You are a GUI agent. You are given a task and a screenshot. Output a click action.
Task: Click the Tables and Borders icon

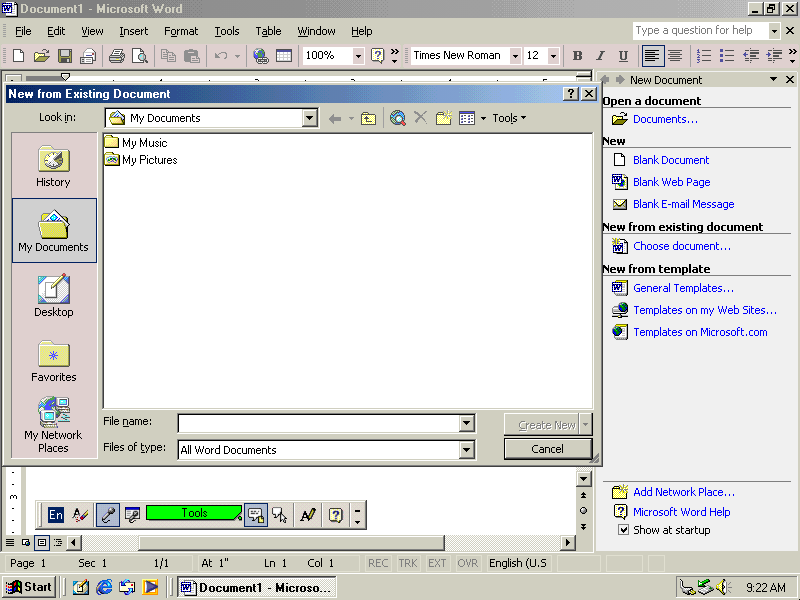(x=284, y=55)
